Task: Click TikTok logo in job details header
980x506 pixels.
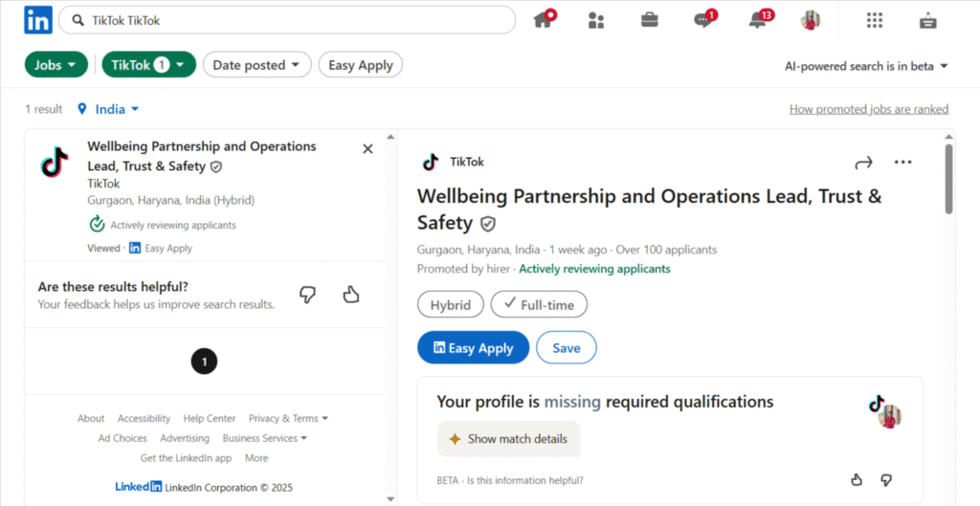Action: (430, 163)
